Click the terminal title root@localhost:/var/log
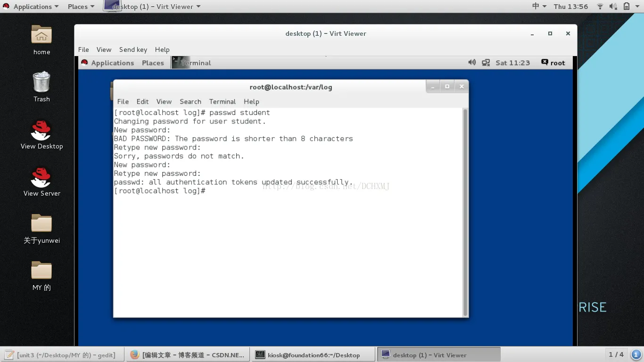 291,87
